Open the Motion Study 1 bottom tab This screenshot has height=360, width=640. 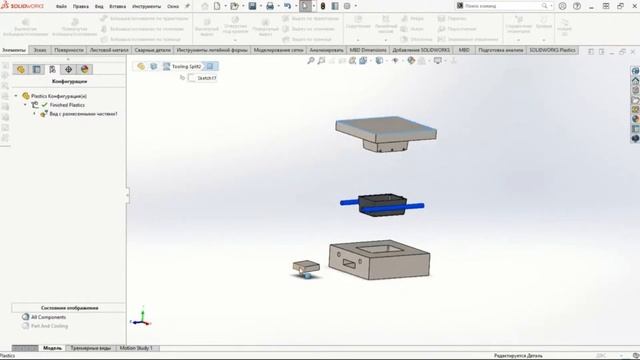pos(136,348)
